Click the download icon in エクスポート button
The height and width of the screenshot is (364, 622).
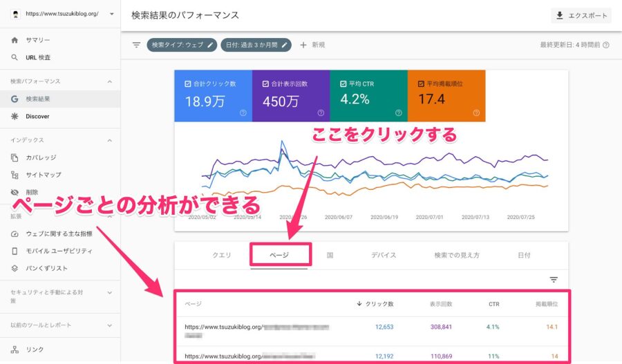pyautogui.click(x=560, y=15)
